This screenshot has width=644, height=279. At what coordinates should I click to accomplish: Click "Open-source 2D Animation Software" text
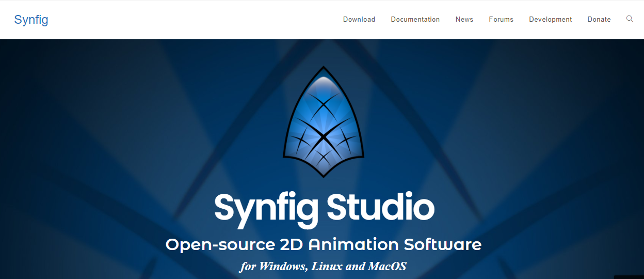(x=324, y=244)
